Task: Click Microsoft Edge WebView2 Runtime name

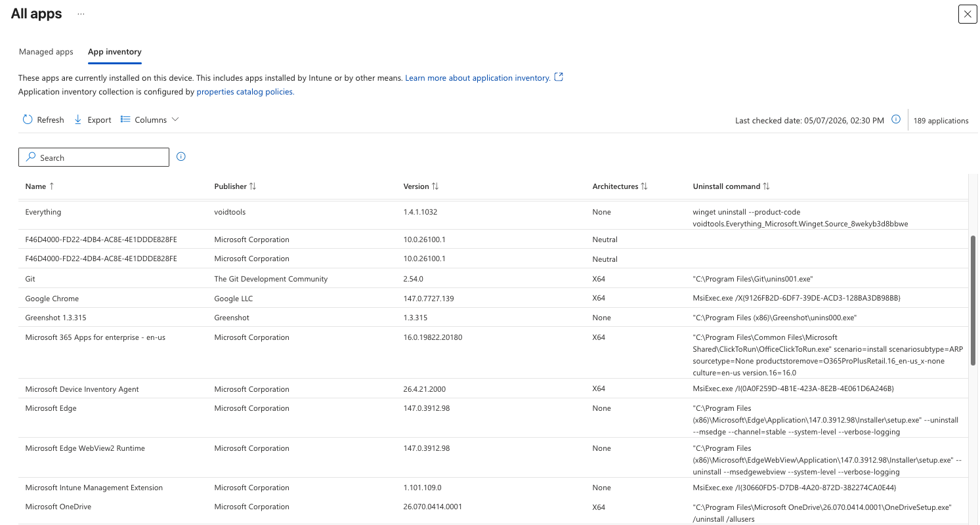Action: tap(85, 448)
